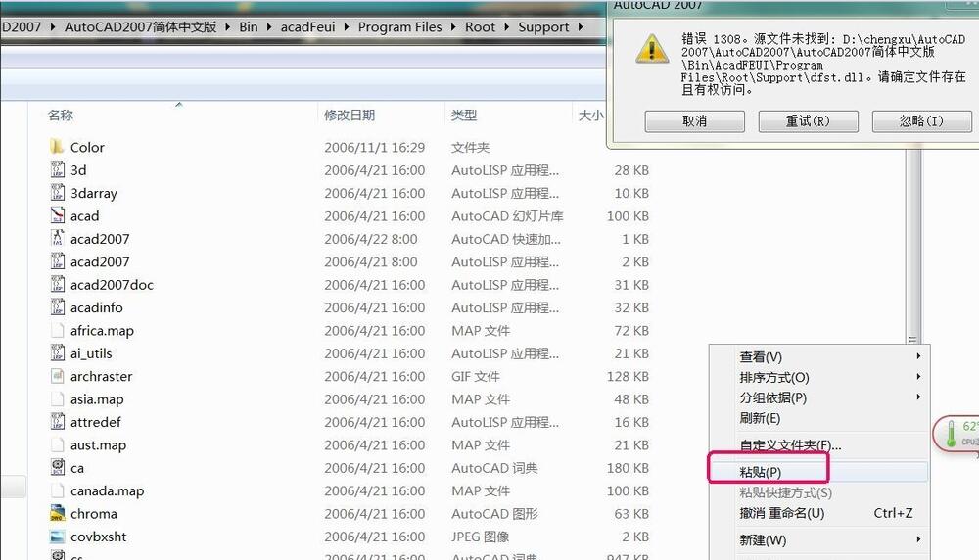Click the CPU temperature gadget
Screen dimensions: 979x560
tap(956, 434)
